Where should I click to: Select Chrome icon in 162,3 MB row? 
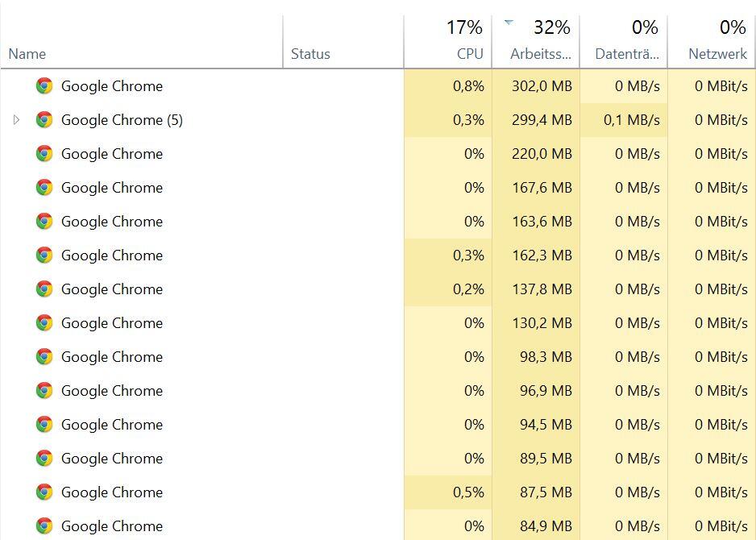(44, 255)
